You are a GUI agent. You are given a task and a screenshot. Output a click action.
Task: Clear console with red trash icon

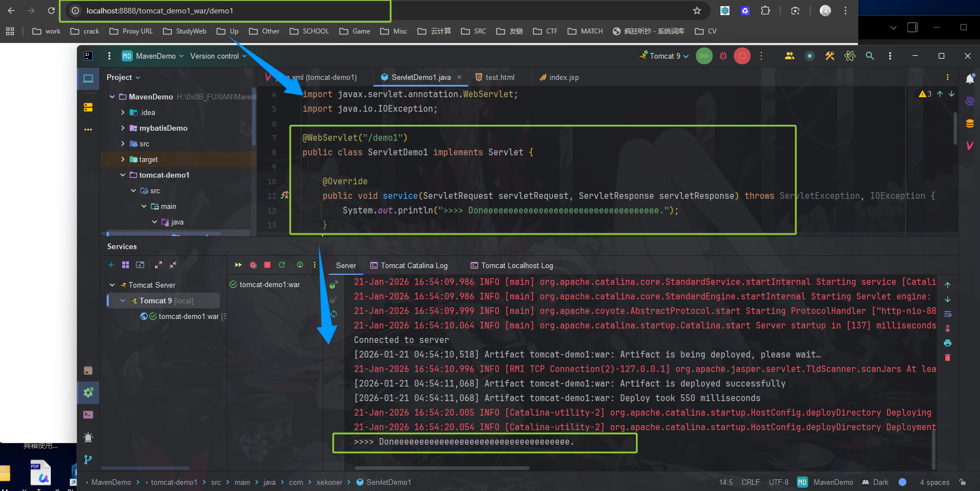pos(948,357)
